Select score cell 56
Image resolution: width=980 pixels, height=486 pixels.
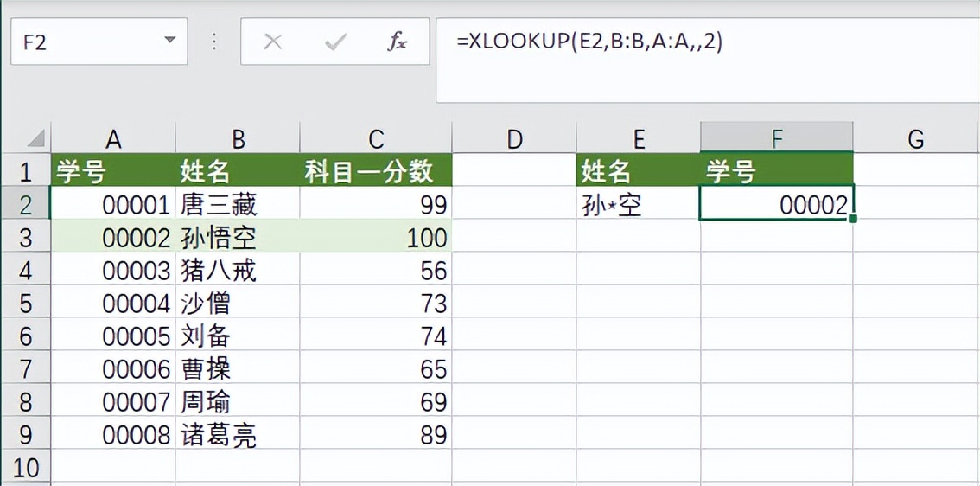coord(376,268)
